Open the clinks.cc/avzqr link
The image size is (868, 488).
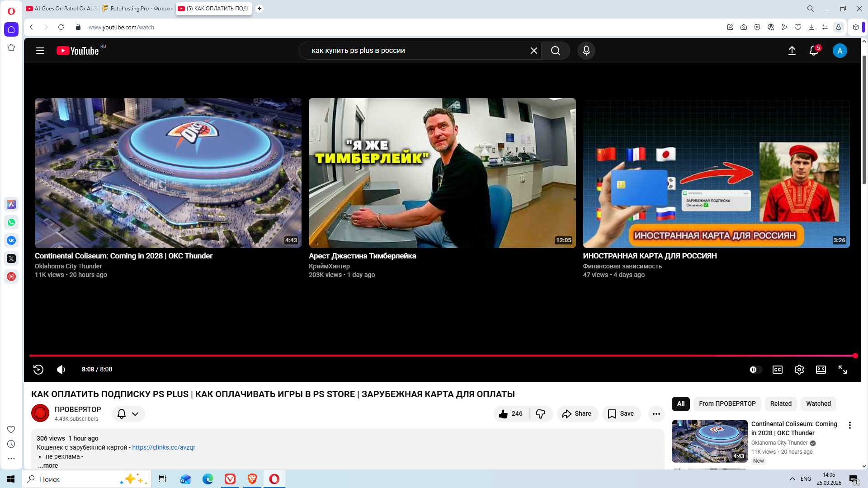pyautogui.click(x=164, y=447)
